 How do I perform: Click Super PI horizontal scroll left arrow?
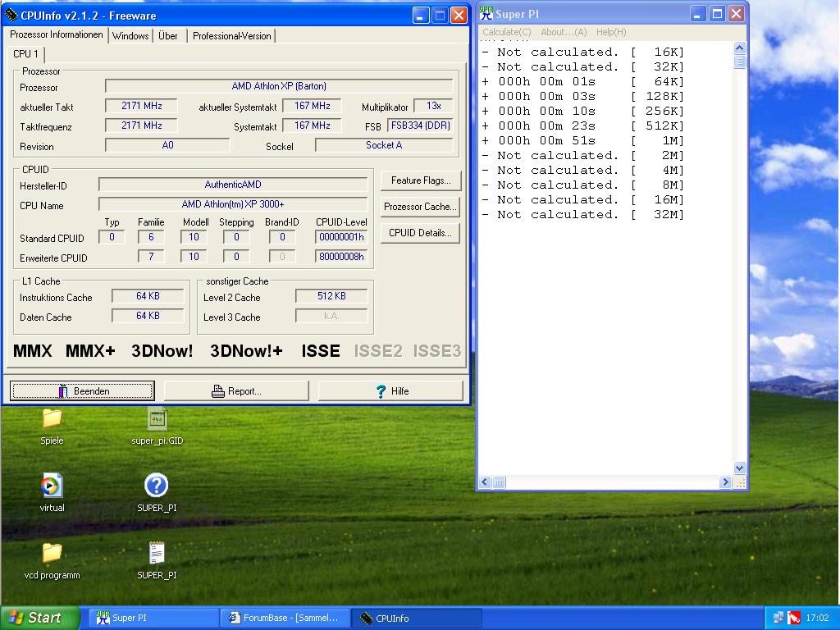[485, 482]
